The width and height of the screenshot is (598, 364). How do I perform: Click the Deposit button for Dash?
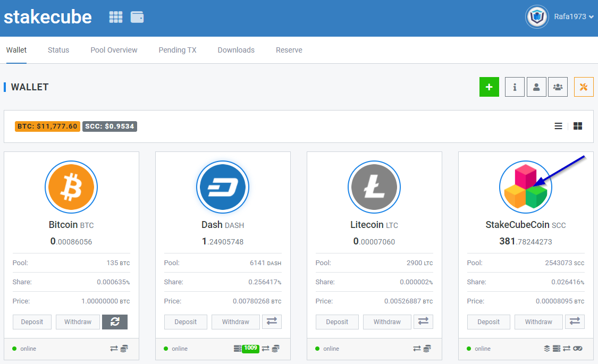click(186, 321)
